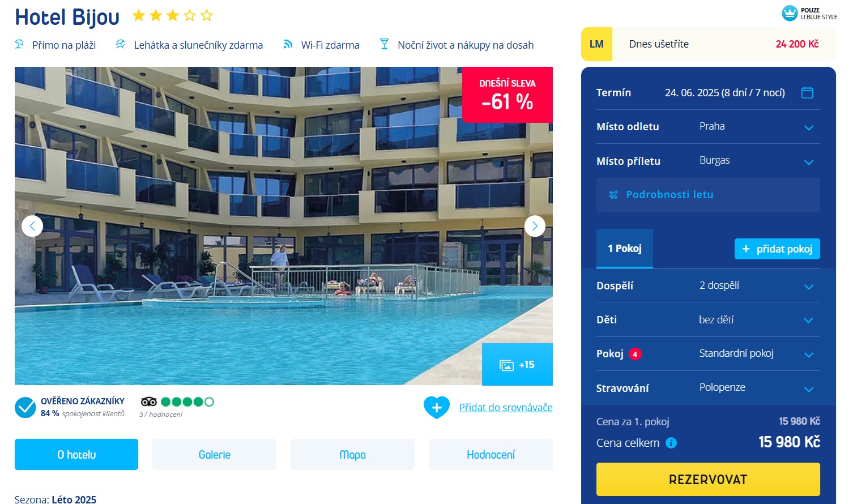Viewport: 853px width, 504px height.
Task: Open the Stravování Polopenze dropdown
Action: point(708,388)
